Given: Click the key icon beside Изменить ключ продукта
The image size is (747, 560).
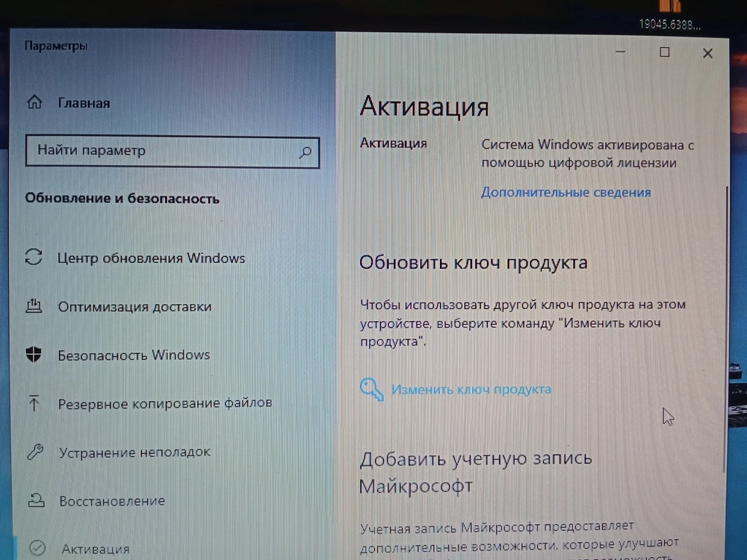Looking at the screenshot, I should point(371,389).
